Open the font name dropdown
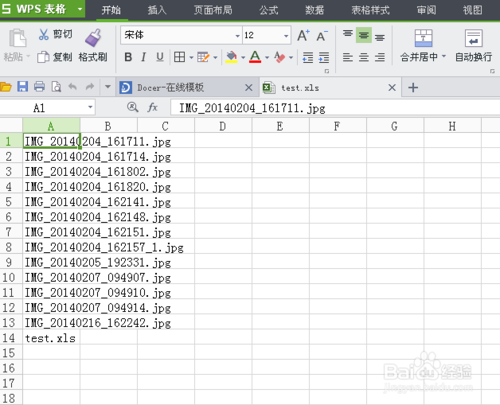 237,36
